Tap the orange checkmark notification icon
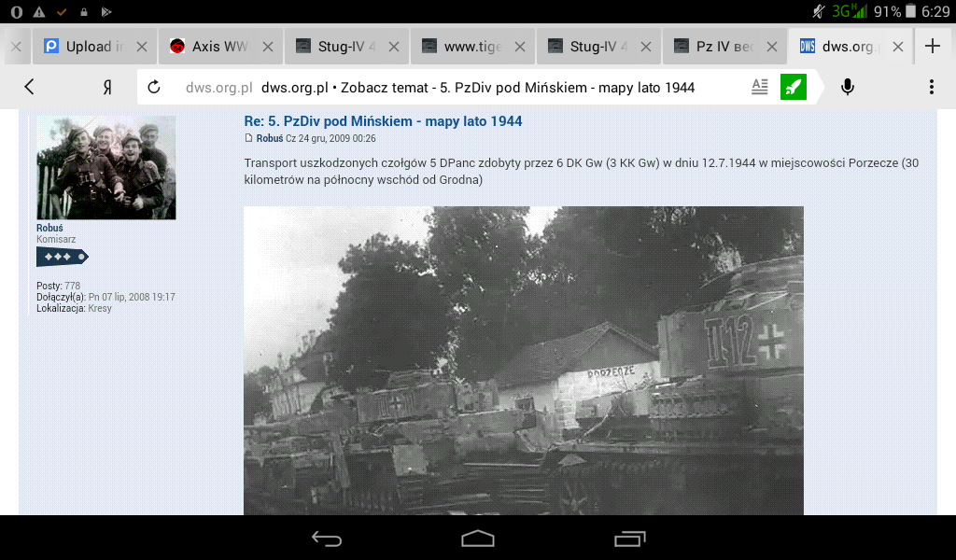This screenshot has width=956, height=560. coord(62,11)
